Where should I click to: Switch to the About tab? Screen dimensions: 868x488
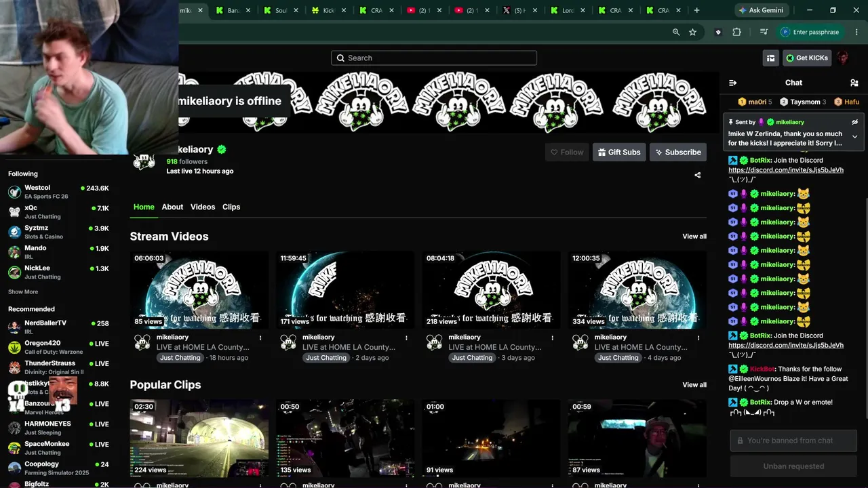[x=172, y=207]
